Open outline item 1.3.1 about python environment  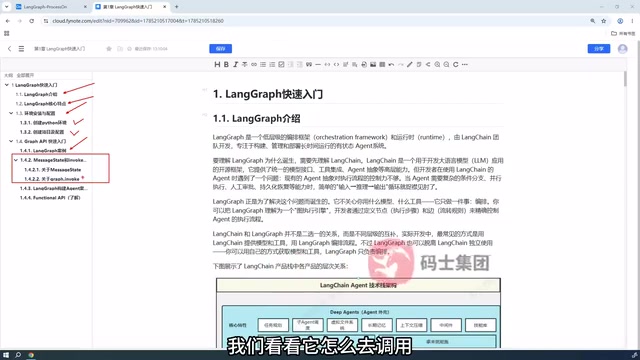click(43, 122)
